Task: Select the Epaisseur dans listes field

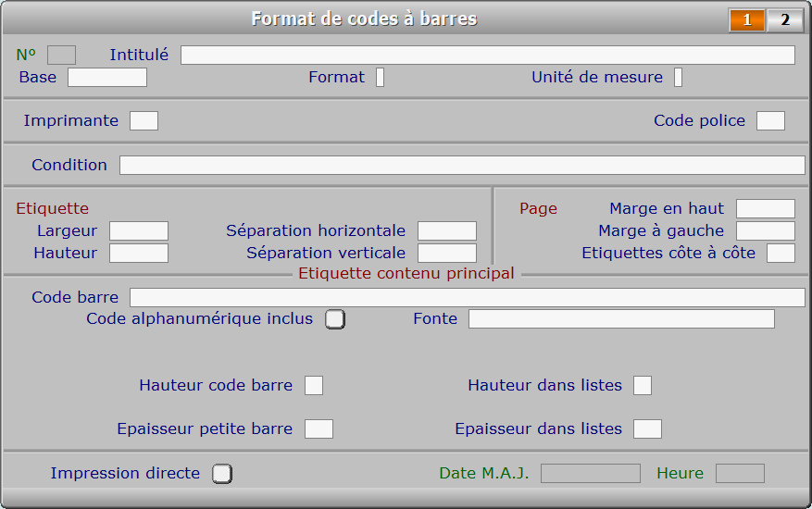Action: coord(647,429)
